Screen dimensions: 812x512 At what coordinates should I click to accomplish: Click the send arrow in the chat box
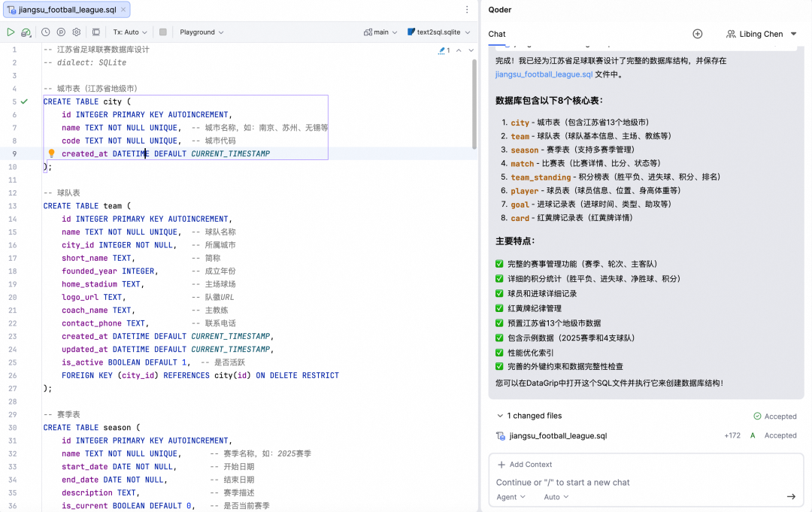(791, 496)
